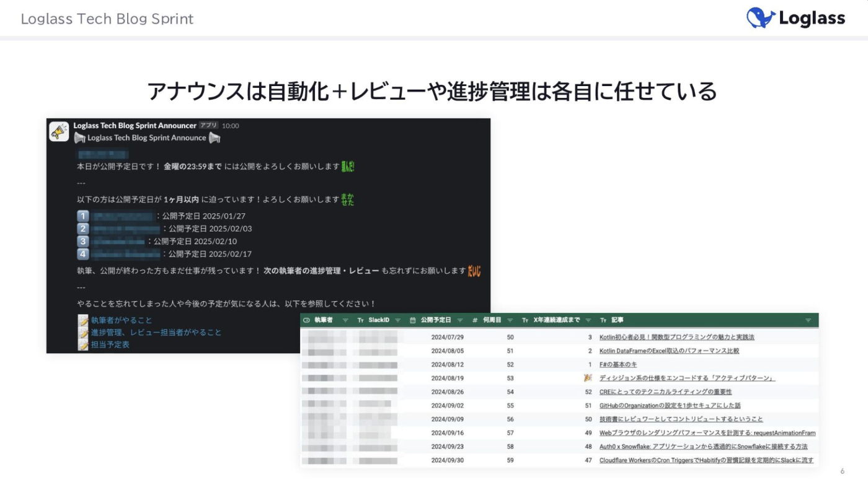Click the 10:00 message timestamp
This screenshot has height=485, width=868.
[x=230, y=126]
